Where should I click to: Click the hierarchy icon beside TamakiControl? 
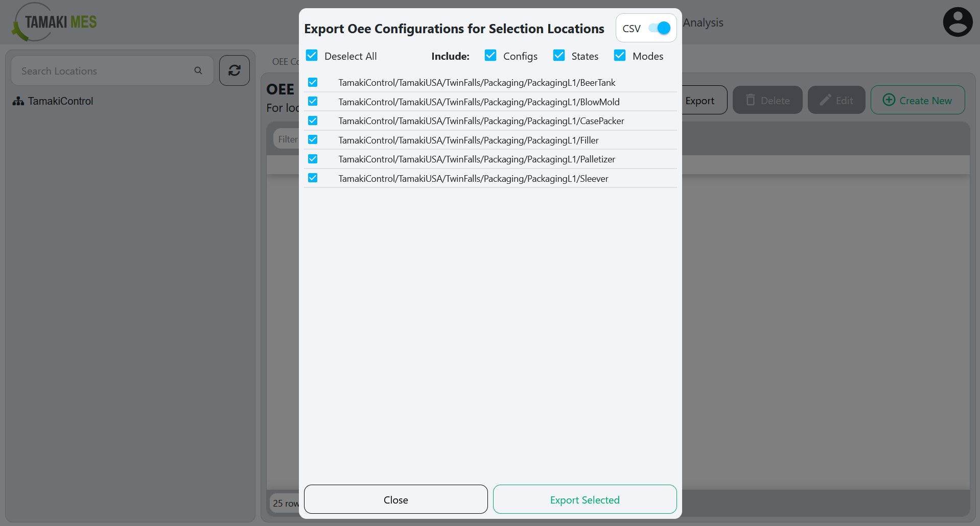[18, 101]
